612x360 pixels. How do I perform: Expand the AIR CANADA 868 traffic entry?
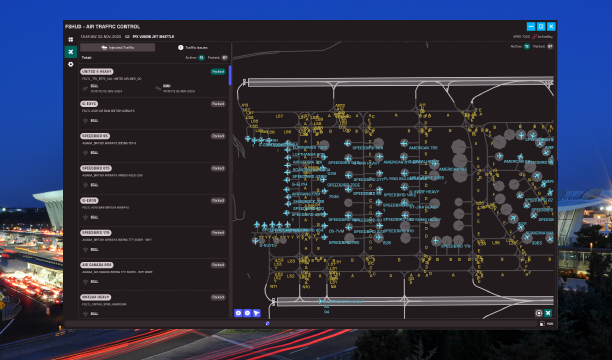tap(153, 274)
